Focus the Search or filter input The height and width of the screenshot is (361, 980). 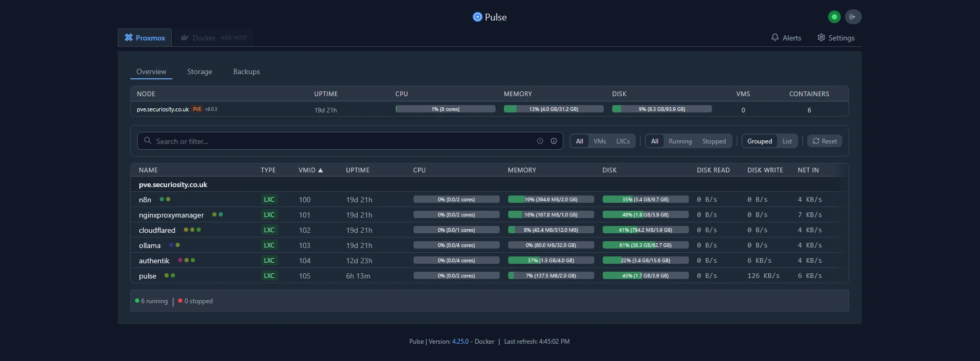coord(350,141)
